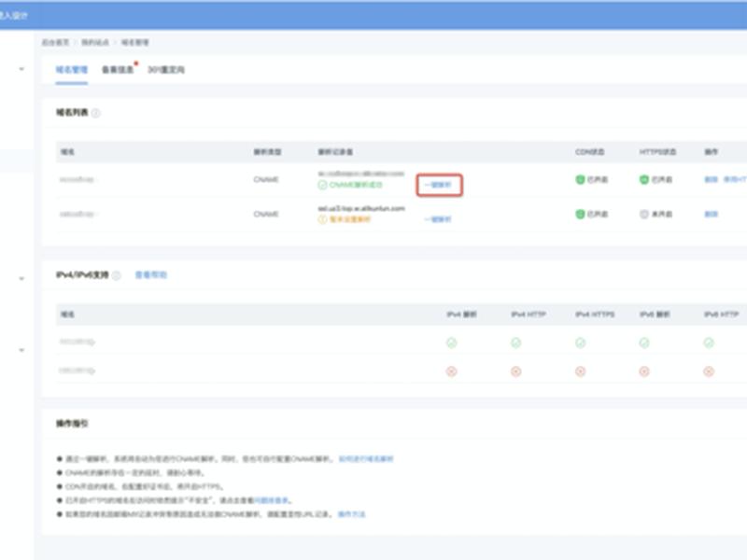Viewport: 747px width, 560px height.
Task: Click the IPv4 HTTPS column header
Action: pyautogui.click(x=595, y=315)
